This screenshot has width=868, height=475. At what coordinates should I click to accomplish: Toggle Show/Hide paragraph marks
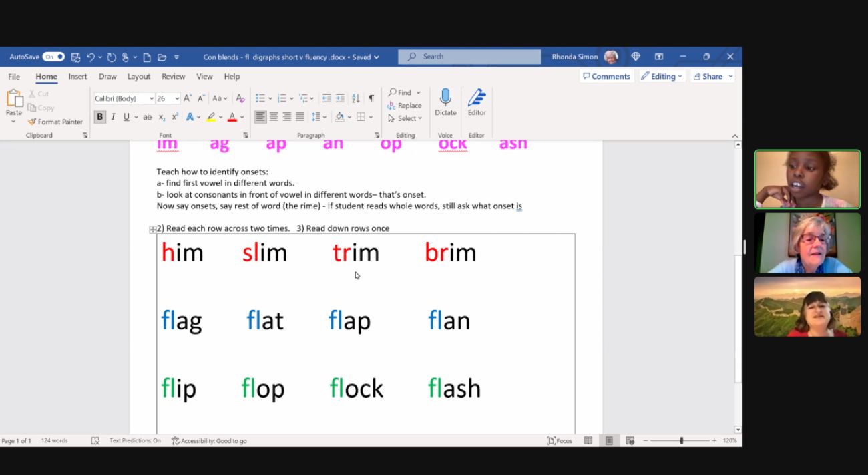(371, 98)
